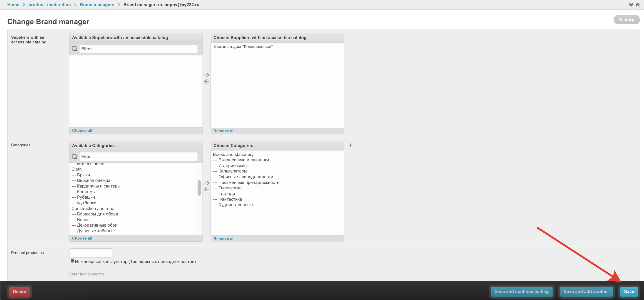
Task: Focus the Product properties search input
Action: pyautogui.click(x=91, y=253)
